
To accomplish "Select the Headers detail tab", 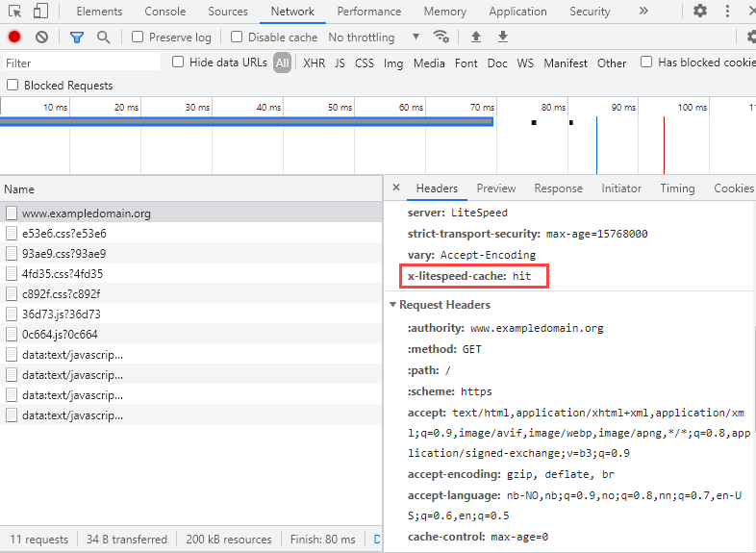I will tap(437, 189).
